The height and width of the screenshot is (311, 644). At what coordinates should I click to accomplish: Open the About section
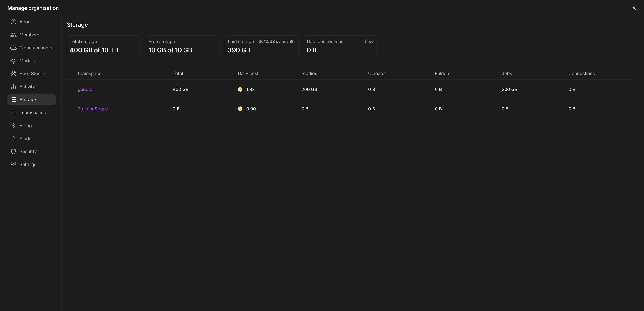[x=31, y=22]
